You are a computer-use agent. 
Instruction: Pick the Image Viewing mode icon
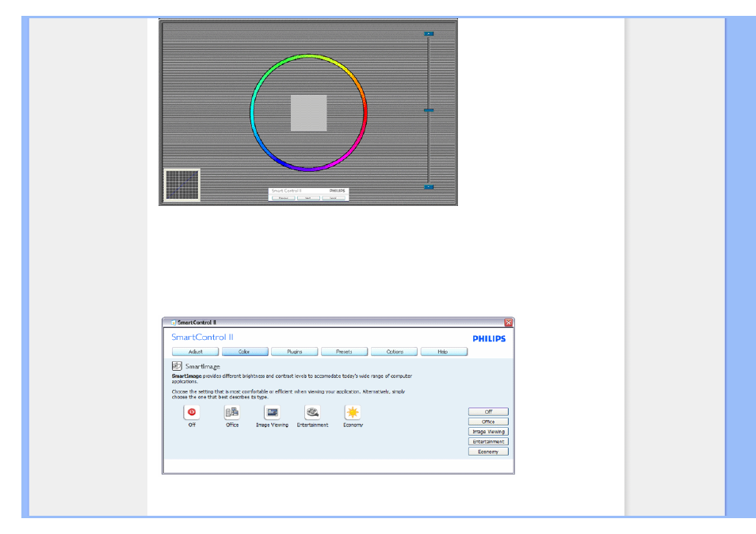(272, 412)
